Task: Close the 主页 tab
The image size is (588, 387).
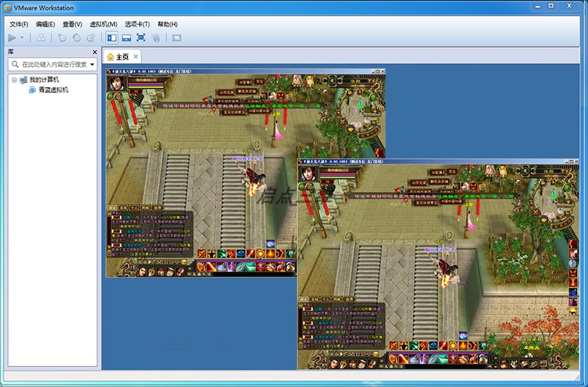Action: click(135, 57)
